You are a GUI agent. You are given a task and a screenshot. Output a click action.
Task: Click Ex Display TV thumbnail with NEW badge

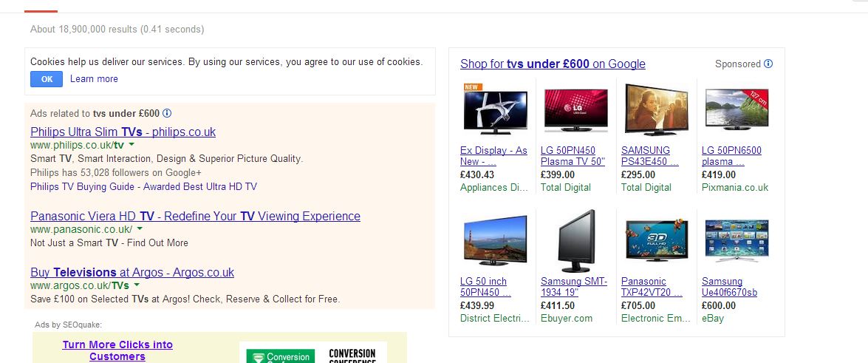click(x=495, y=109)
